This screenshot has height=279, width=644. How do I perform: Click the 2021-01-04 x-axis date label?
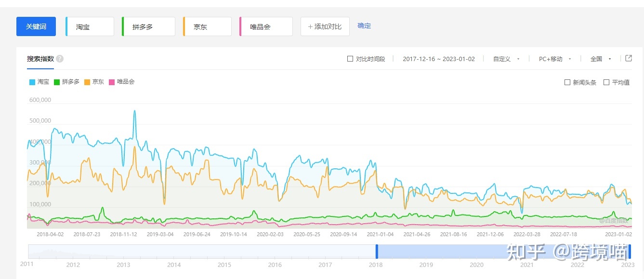pos(380,234)
